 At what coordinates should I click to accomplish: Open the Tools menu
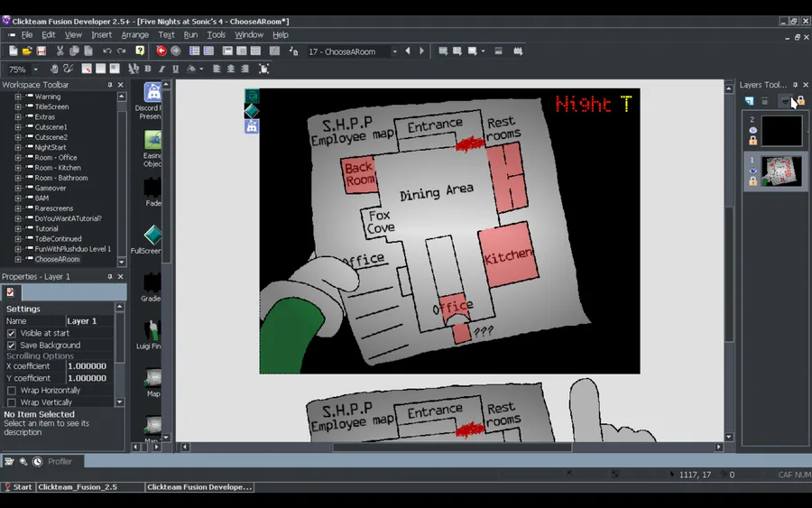216,34
